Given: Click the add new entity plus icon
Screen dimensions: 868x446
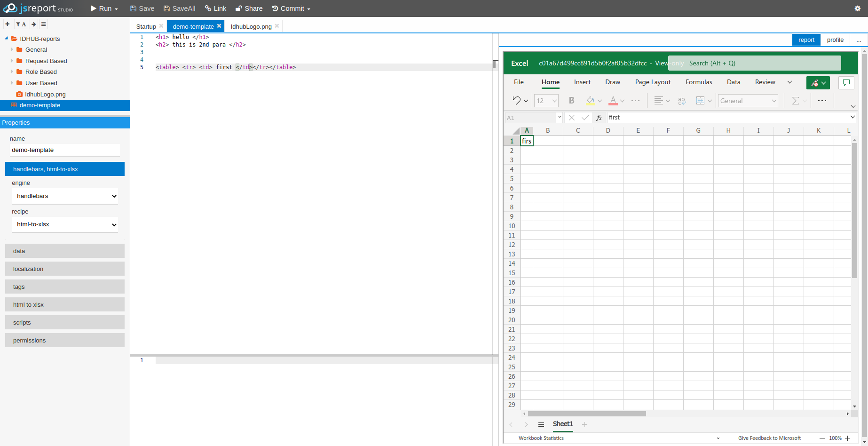Looking at the screenshot, I should (8, 24).
